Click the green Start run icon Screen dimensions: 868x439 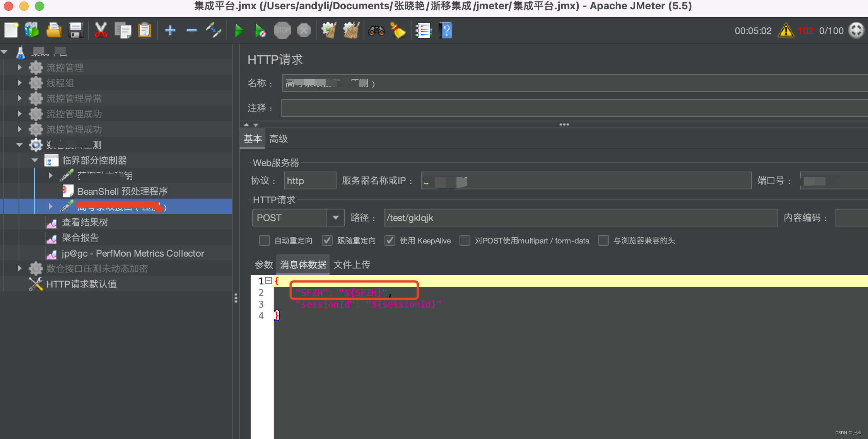click(x=239, y=31)
